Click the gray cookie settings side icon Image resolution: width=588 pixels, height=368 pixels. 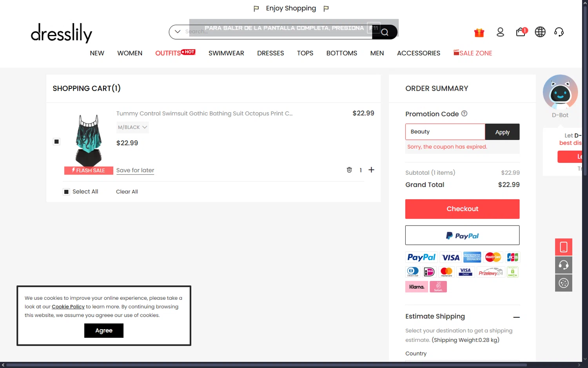(x=564, y=283)
